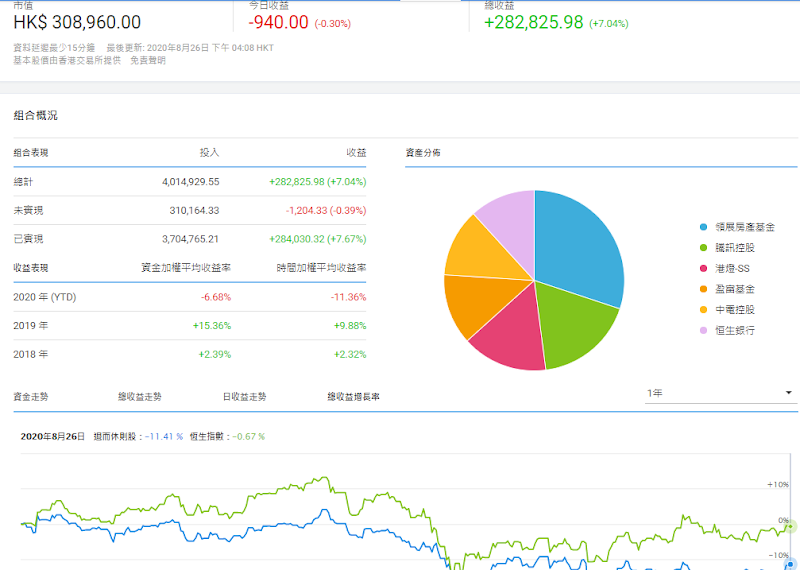Click the 資金加權平均收益率 column header
800x570 pixels.
click(186, 268)
